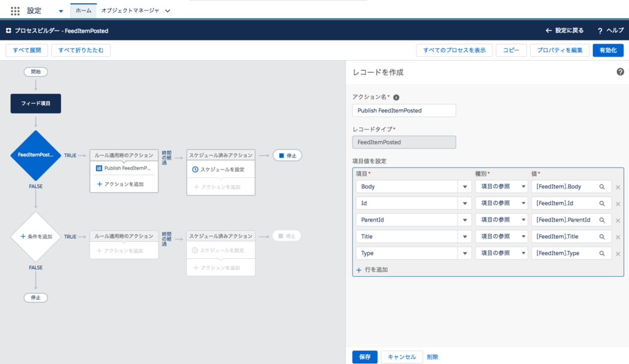The image size is (629, 364).
Task: Click 設定に戻る back link
Action: 565,31
